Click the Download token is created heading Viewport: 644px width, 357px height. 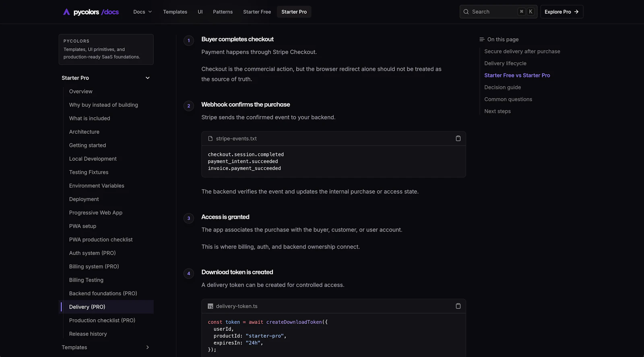(237, 272)
